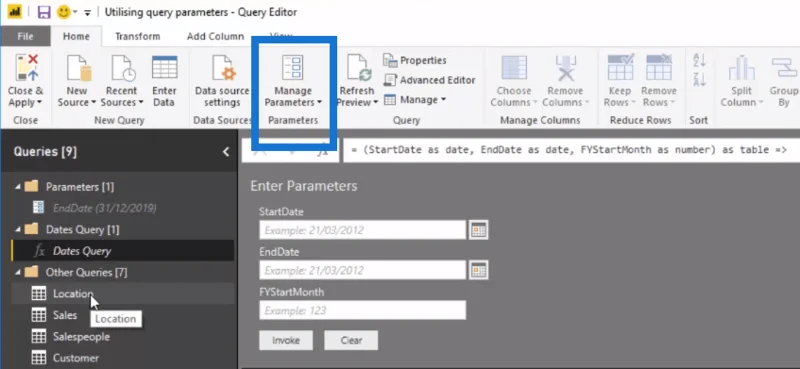
Task: Click the Save icon in title bar
Action: pos(44,12)
